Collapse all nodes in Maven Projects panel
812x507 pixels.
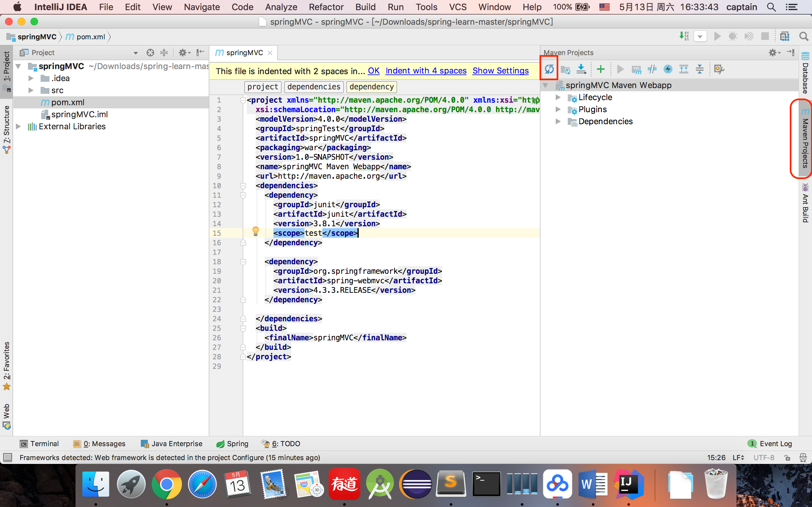pyautogui.click(x=700, y=69)
